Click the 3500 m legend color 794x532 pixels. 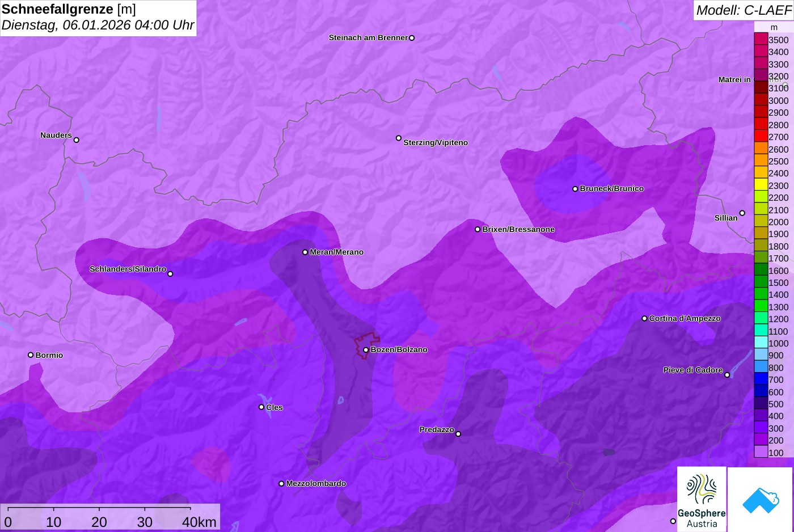pos(761,39)
